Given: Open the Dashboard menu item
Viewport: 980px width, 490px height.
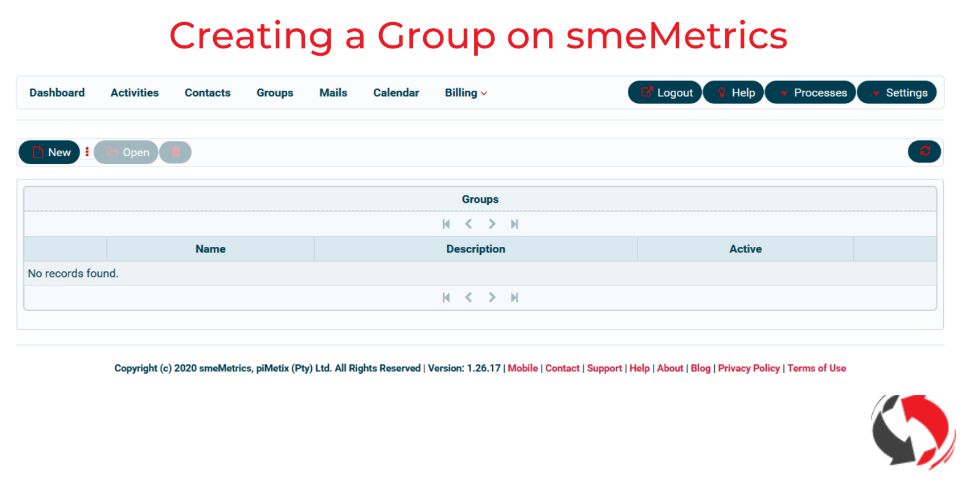Looking at the screenshot, I should (x=57, y=92).
